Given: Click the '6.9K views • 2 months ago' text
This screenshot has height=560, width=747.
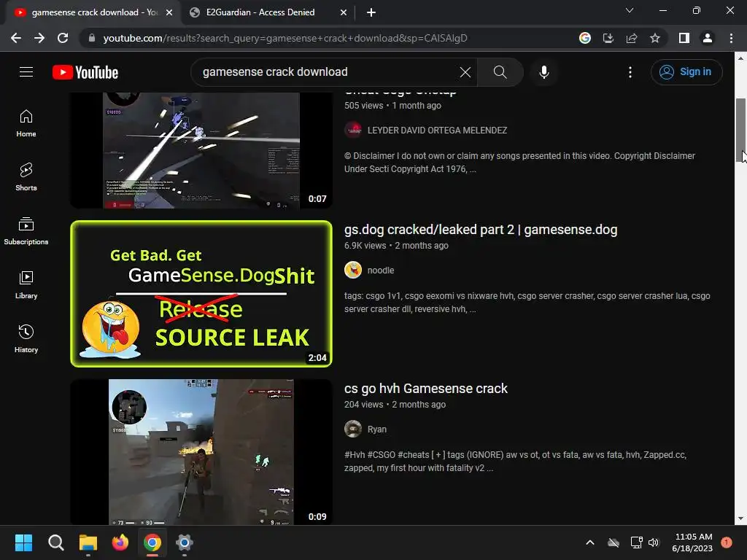Looking at the screenshot, I should [x=396, y=246].
